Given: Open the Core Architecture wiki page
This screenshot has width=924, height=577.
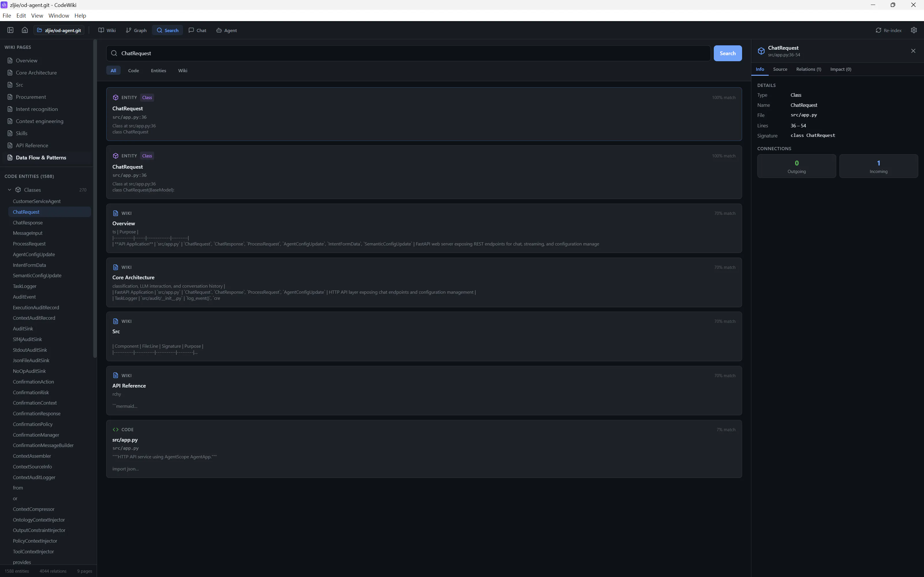Looking at the screenshot, I should pos(46,72).
